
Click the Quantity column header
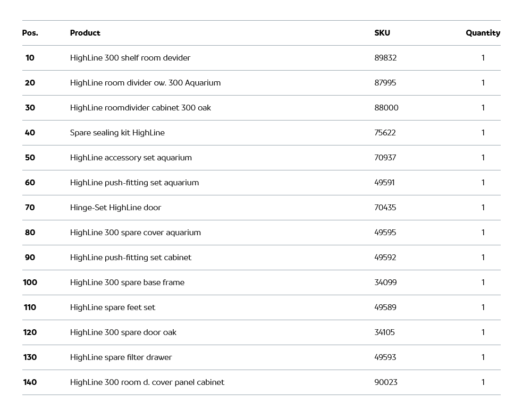pyautogui.click(x=483, y=33)
